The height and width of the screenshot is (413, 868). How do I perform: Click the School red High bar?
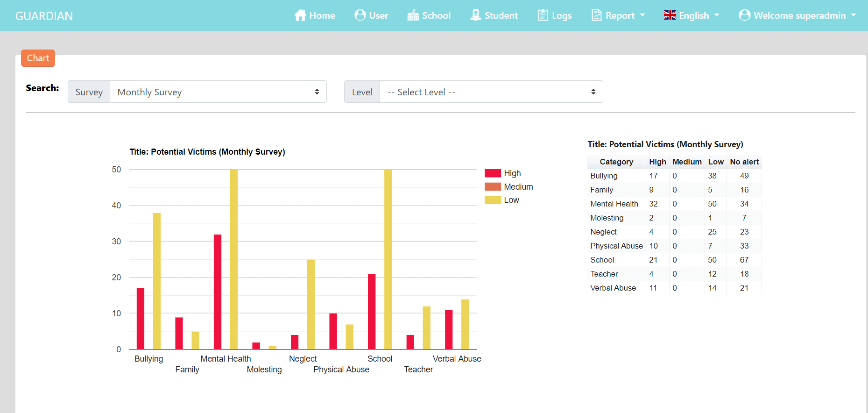click(372, 312)
